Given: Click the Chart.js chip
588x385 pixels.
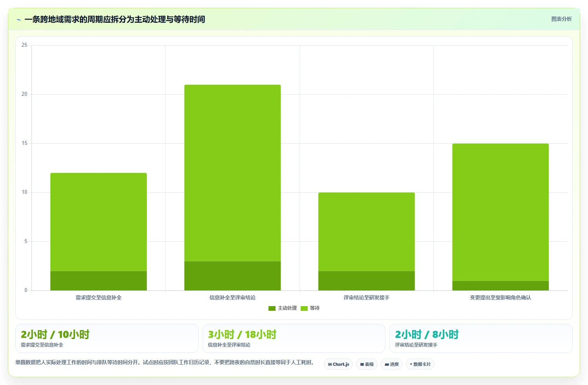Looking at the screenshot, I should (x=338, y=364).
